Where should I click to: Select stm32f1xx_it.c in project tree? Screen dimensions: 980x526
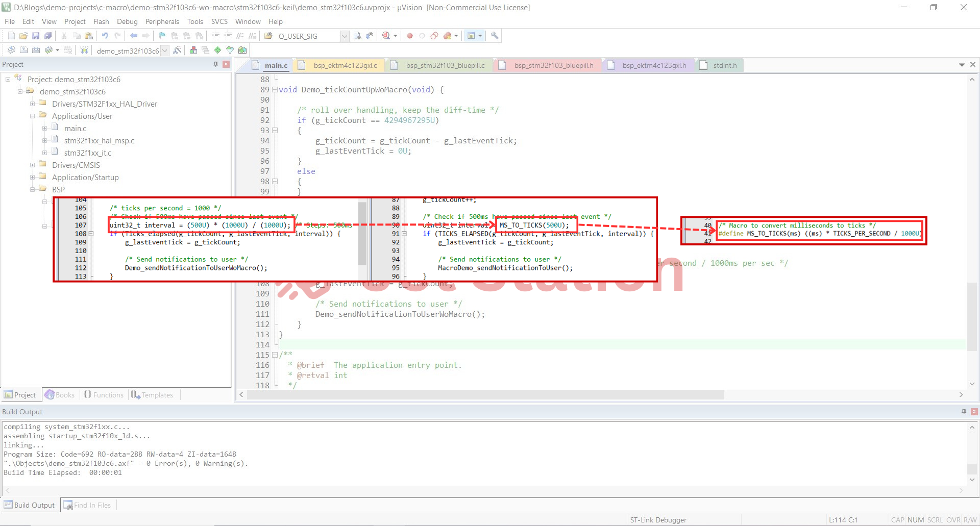pos(87,153)
